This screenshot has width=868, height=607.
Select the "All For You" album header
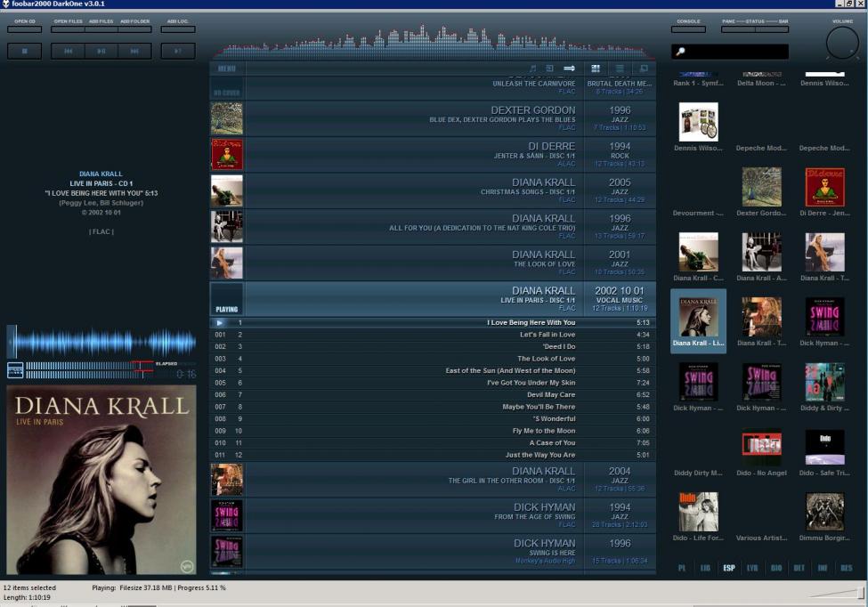(433, 227)
